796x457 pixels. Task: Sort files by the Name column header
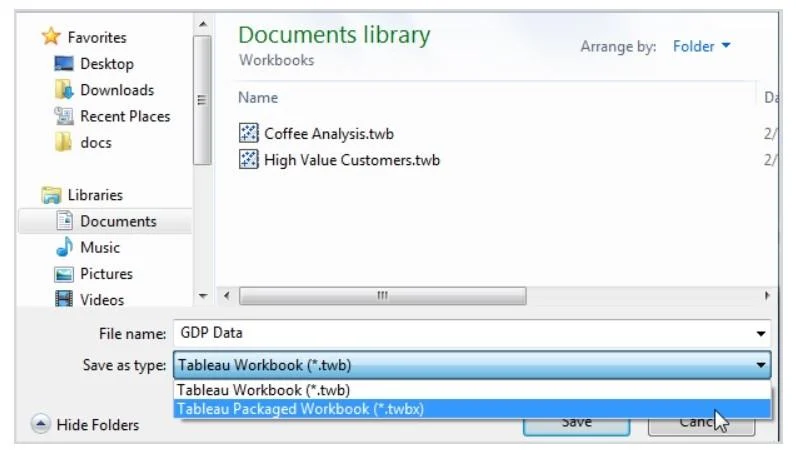[x=258, y=97]
